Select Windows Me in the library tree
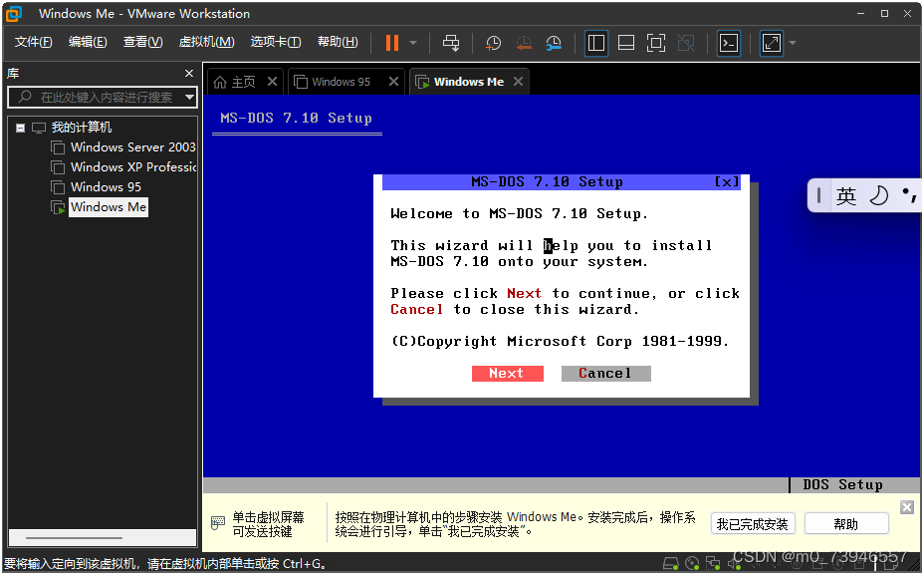924x575 pixels. [109, 207]
